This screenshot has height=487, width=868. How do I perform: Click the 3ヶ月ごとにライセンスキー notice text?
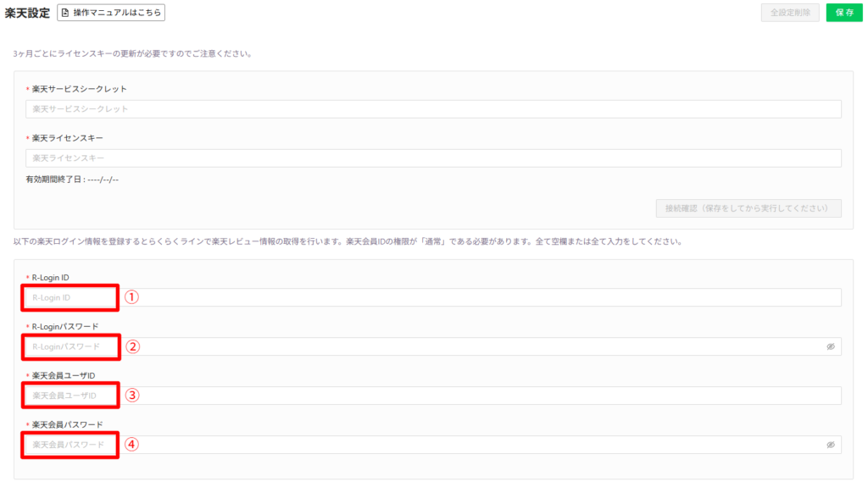click(133, 53)
